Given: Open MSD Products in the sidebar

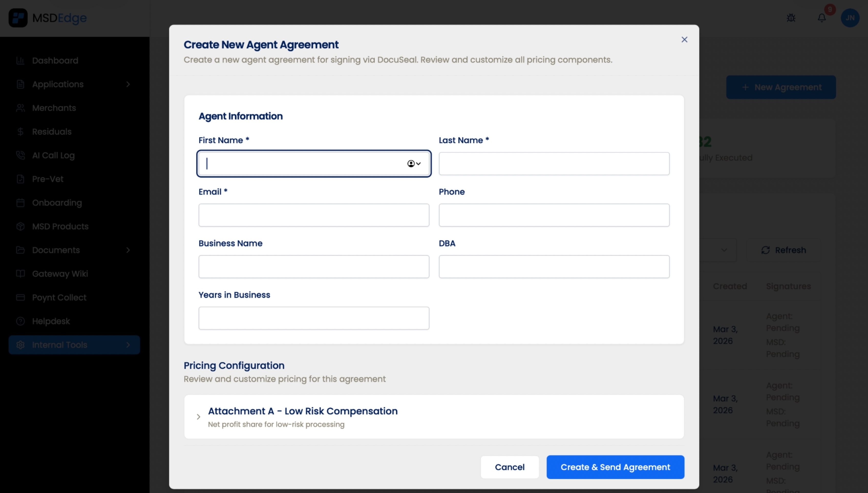Looking at the screenshot, I should click(x=60, y=227).
